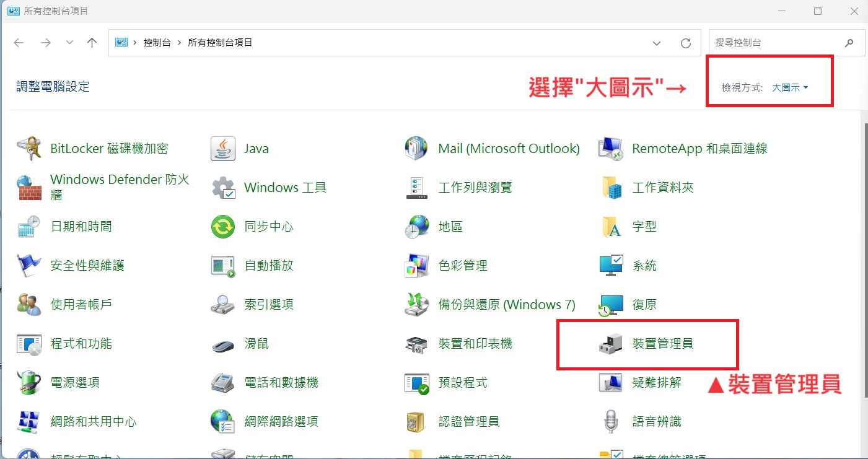Click the 控制台 breadcrumb segment
868x459 pixels.
point(157,43)
